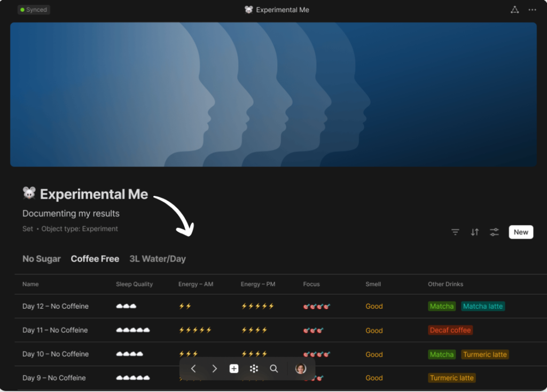The width and height of the screenshot is (547, 392).
Task: Click the Smell column header
Action: pyautogui.click(x=373, y=284)
